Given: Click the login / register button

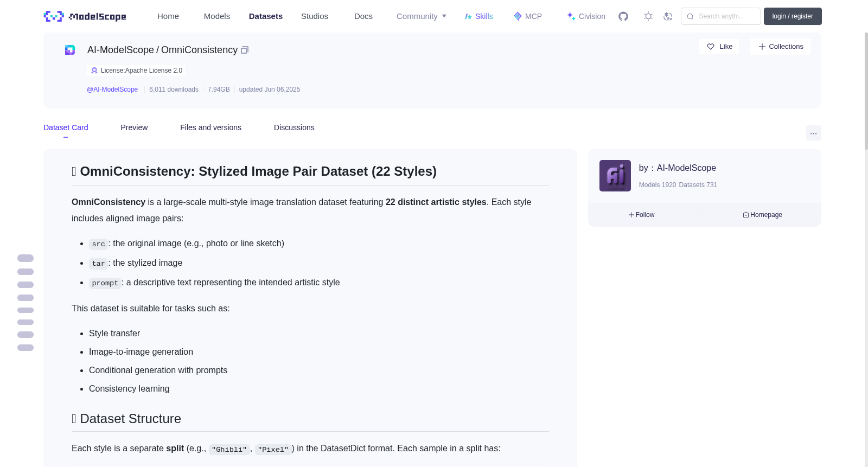Looking at the screenshot, I should pyautogui.click(x=793, y=16).
